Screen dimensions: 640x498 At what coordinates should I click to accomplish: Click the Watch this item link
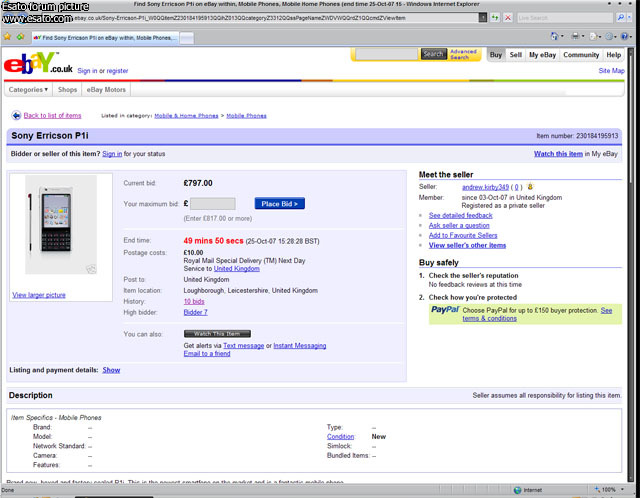tap(558, 154)
